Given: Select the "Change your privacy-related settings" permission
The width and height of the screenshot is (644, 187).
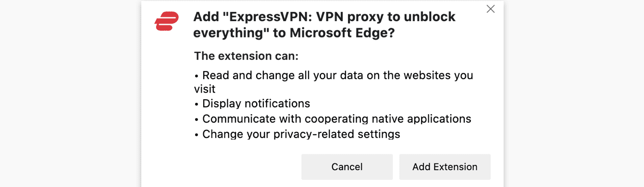Looking at the screenshot, I should [301, 134].
